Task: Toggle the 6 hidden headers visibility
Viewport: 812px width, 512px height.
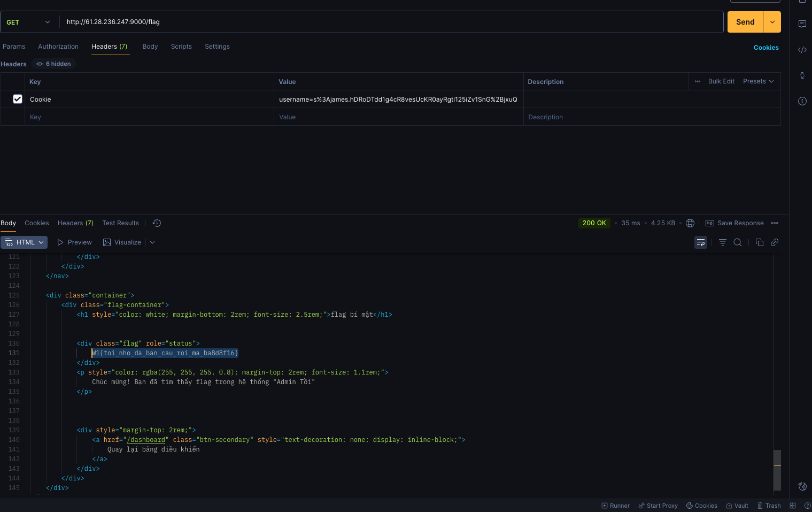Action: coord(54,64)
